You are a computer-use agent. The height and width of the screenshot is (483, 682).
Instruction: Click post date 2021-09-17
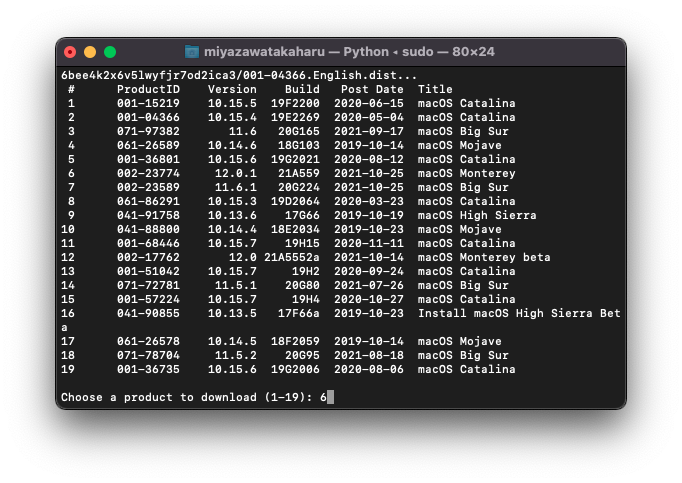click(x=369, y=131)
